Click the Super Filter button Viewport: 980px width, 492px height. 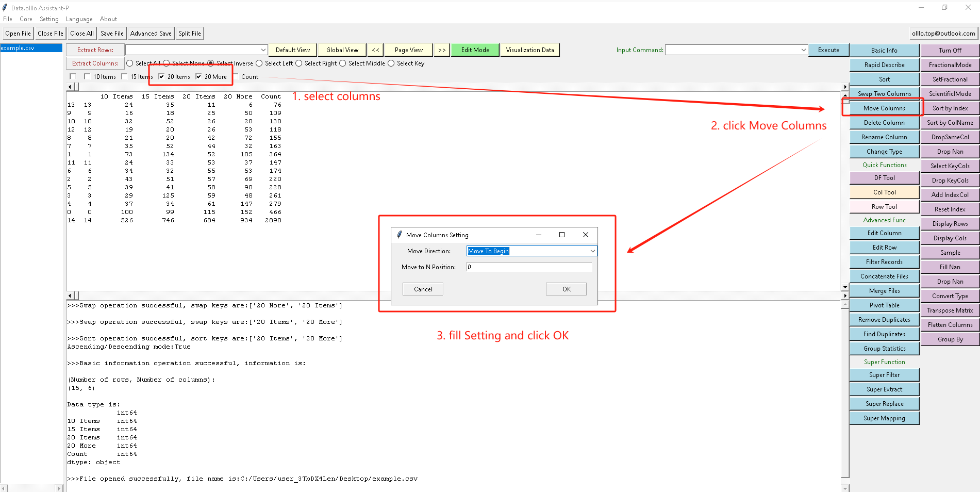tap(884, 375)
